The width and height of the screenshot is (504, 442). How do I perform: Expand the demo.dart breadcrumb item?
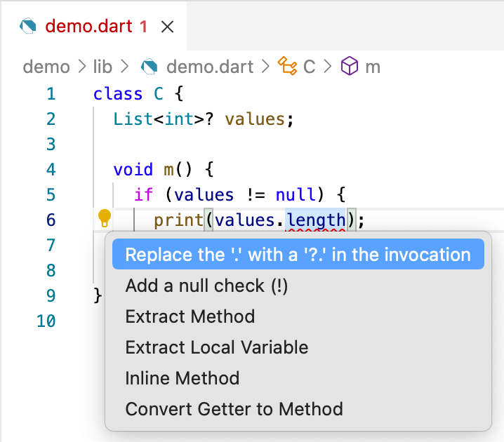tap(209, 67)
